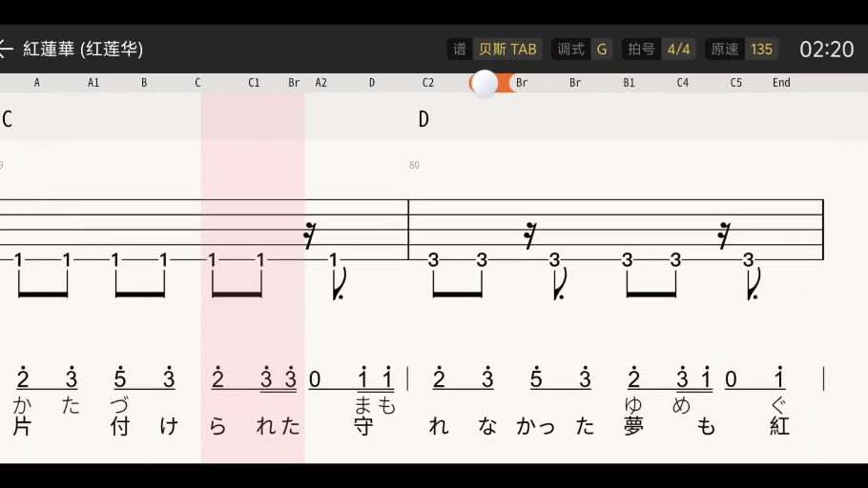Image resolution: width=868 pixels, height=488 pixels.
Task: Jump to section marker C4
Action: 683,83
